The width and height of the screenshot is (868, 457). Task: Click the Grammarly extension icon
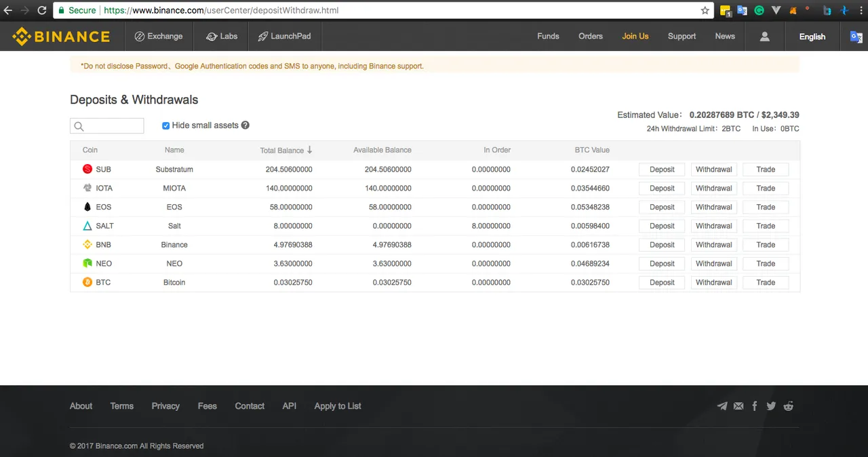759,11
